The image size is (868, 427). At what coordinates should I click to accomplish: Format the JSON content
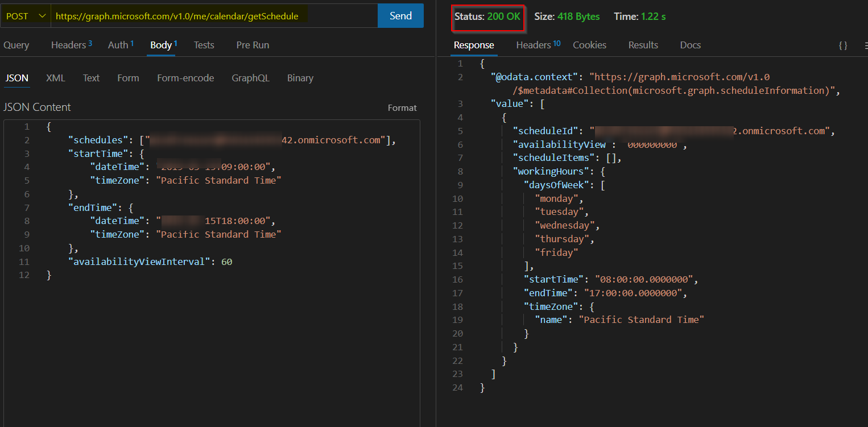pyautogui.click(x=402, y=107)
